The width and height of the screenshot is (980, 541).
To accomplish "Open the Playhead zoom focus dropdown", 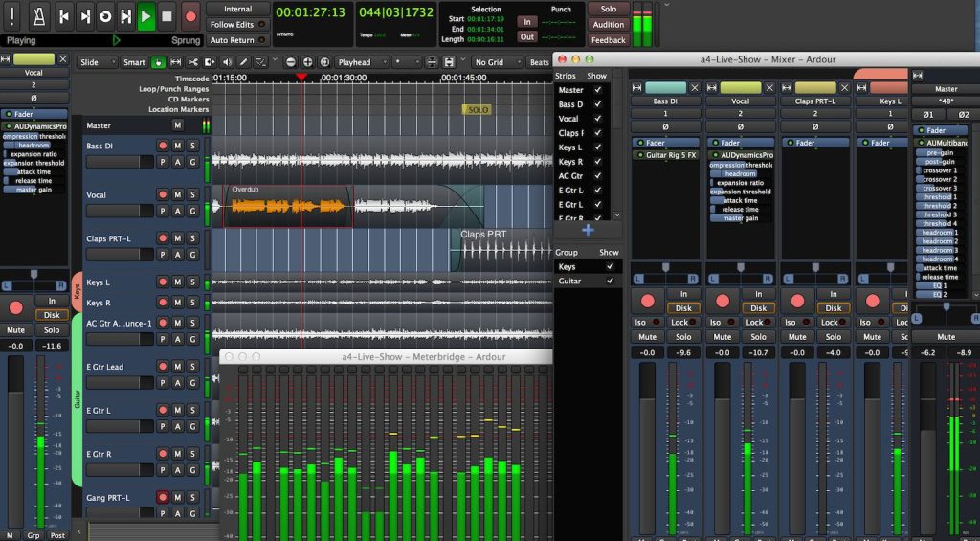I will (x=361, y=62).
